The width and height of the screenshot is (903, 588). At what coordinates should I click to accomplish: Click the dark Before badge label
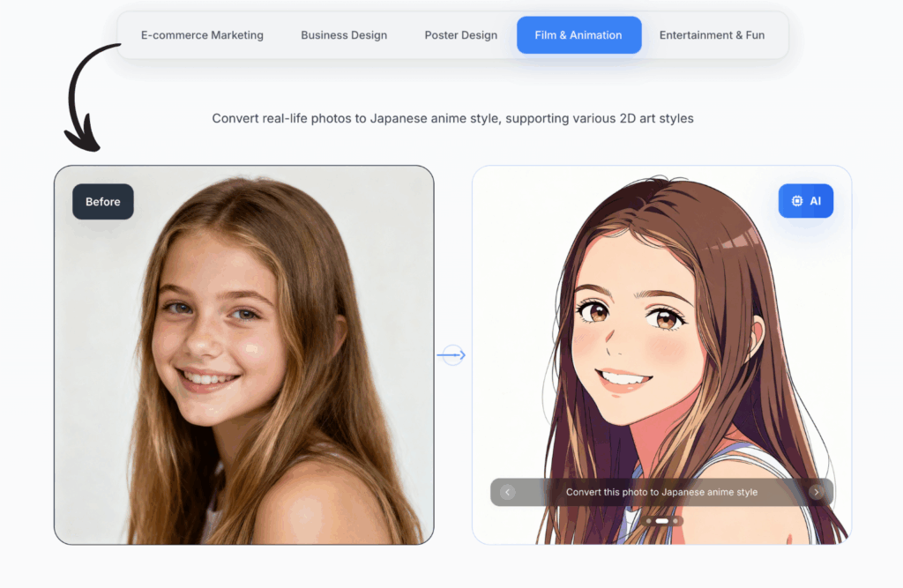pos(102,201)
